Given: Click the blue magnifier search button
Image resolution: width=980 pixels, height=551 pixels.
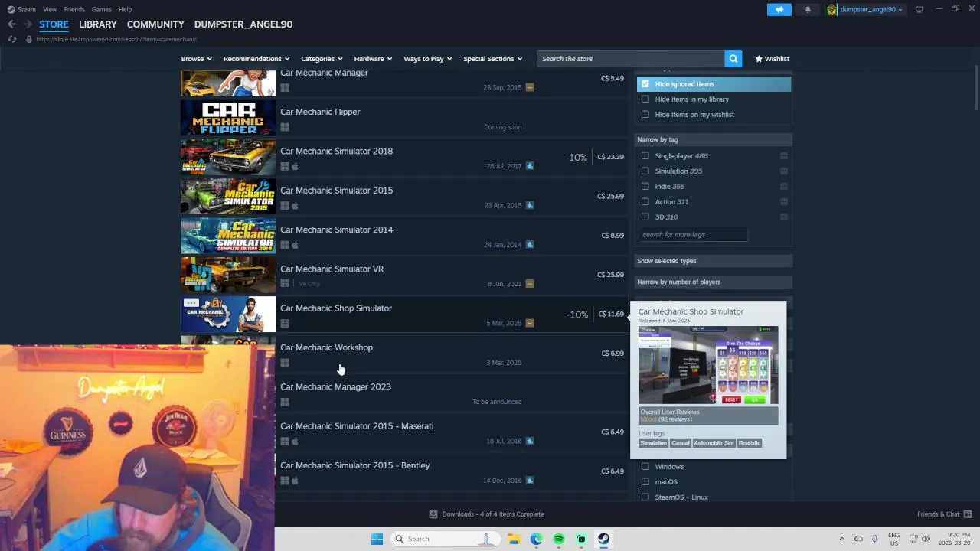Looking at the screenshot, I should tap(733, 58).
